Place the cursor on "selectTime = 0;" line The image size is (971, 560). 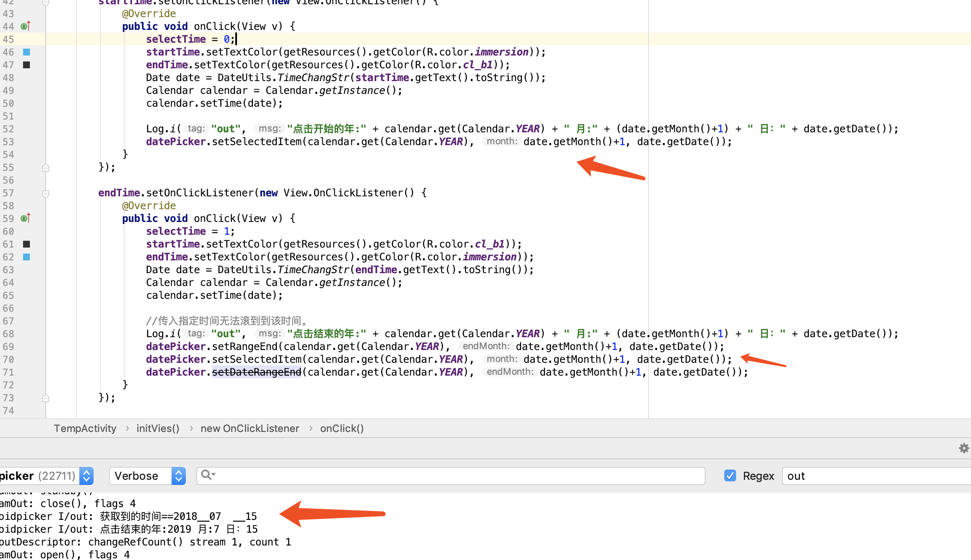coord(190,39)
